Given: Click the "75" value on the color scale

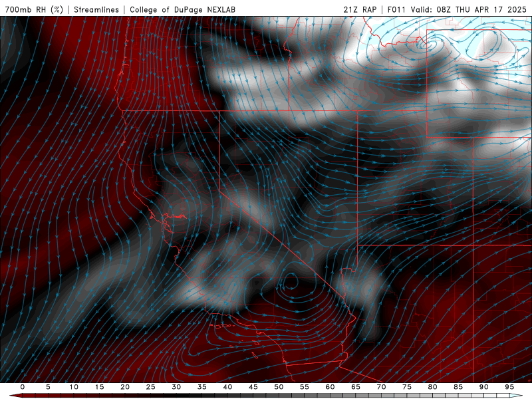Looking at the screenshot, I should point(407,387).
